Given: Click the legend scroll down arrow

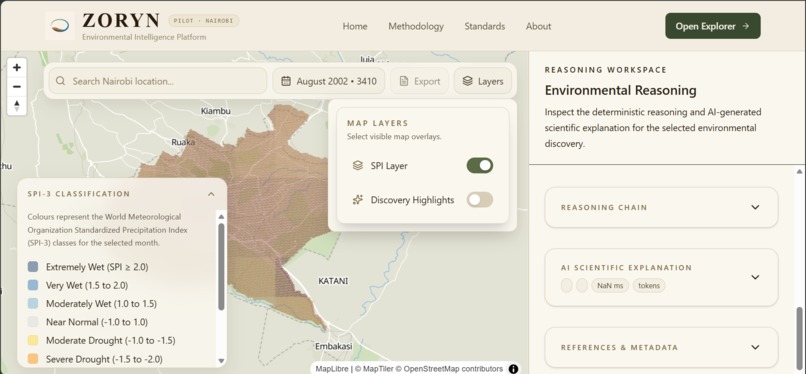Looking at the screenshot, I should point(221,361).
